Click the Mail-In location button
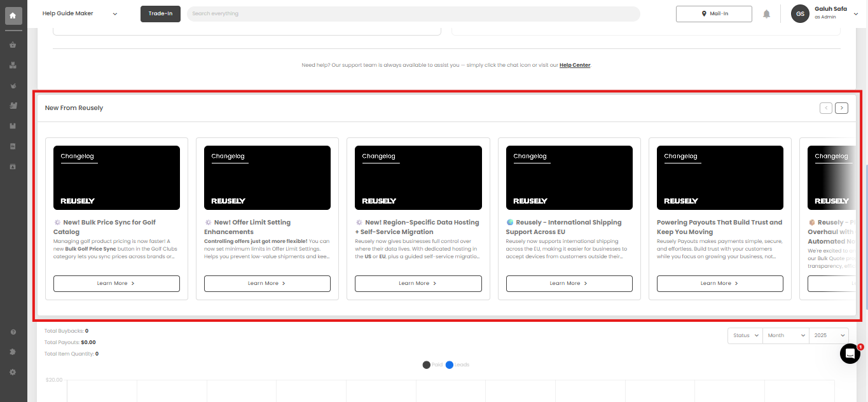 714,13
